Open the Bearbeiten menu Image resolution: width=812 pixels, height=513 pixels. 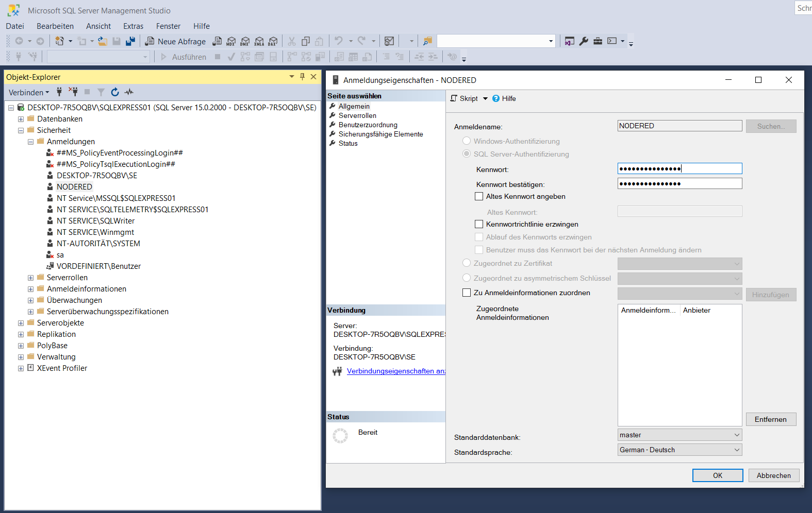[55, 26]
